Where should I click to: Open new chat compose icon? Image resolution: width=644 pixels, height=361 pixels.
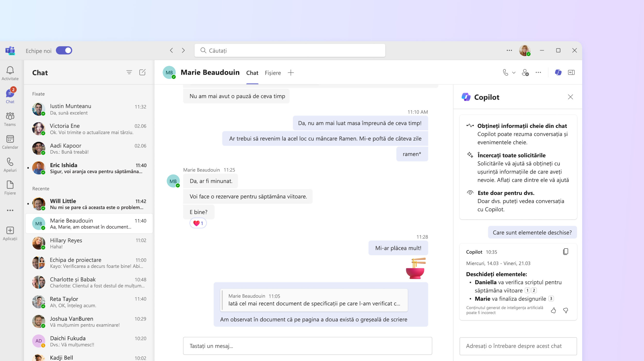(x=143, y=72)
